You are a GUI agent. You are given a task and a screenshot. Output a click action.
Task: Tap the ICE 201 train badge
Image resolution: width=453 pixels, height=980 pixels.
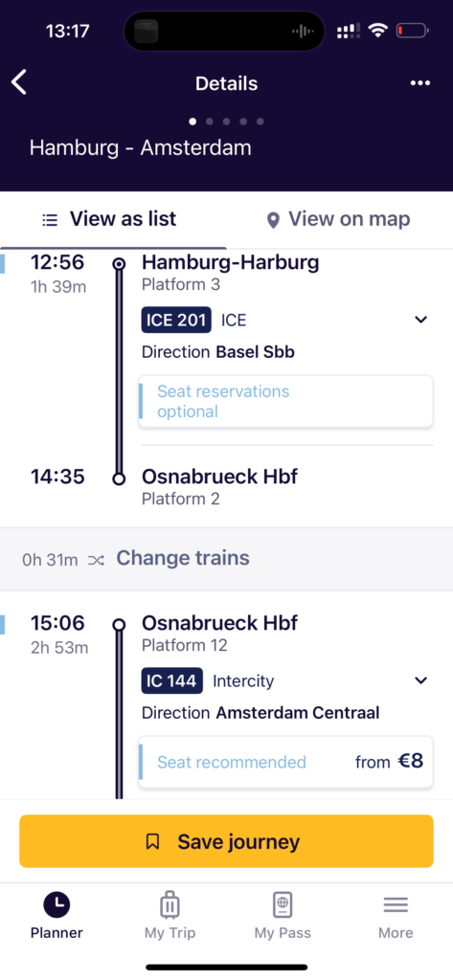click(176, 320)
